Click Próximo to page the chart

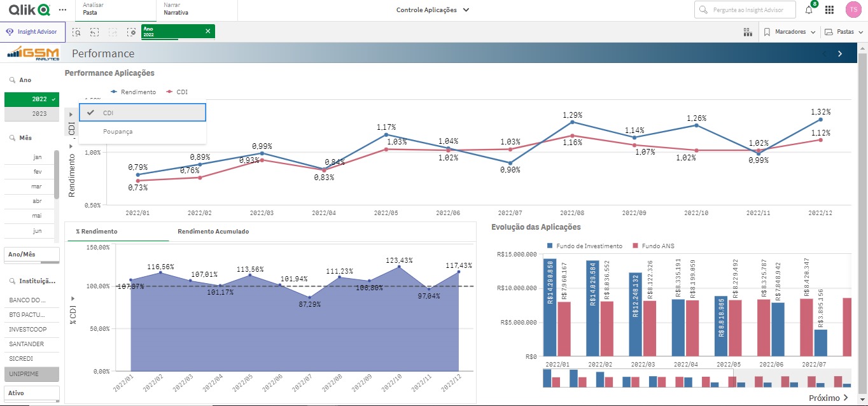pyautogui.click(x=828, y=398)
